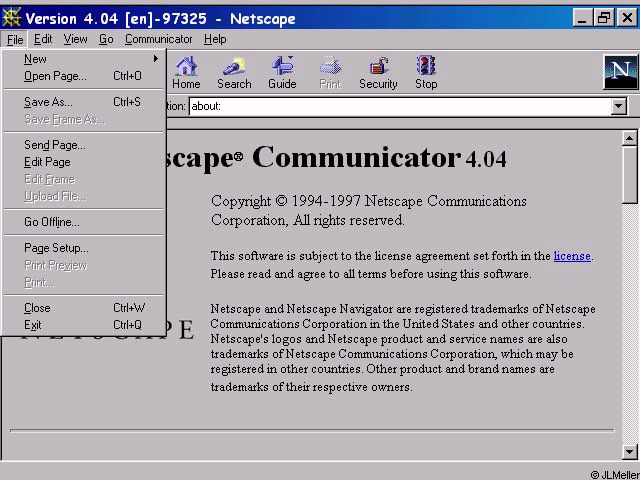The height and width of the screenshot is (480, 640).
Task: Expand the location bar dropdown arrow
Action: [619, 107]
